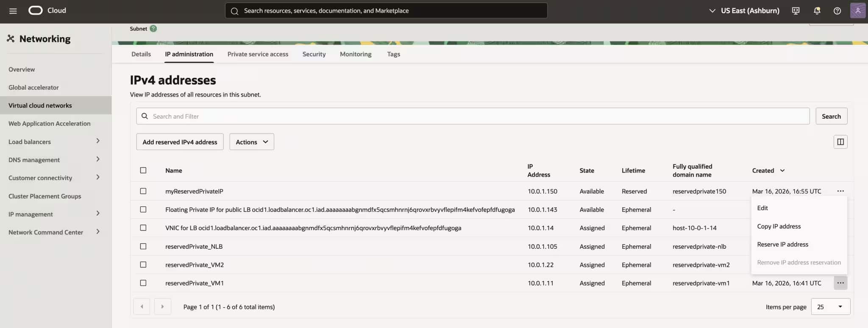Open Global accelerator in sidebar
Image resolution: width=868 pixels, height=328 pixels.
[x=33, y=87]
